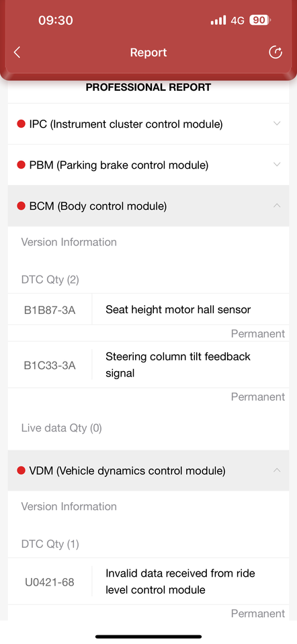Viewport: 297px width, 644px height.
Task: Tap the red dot beside VDM
Action: pyautogui.click(x=22, y=471)
